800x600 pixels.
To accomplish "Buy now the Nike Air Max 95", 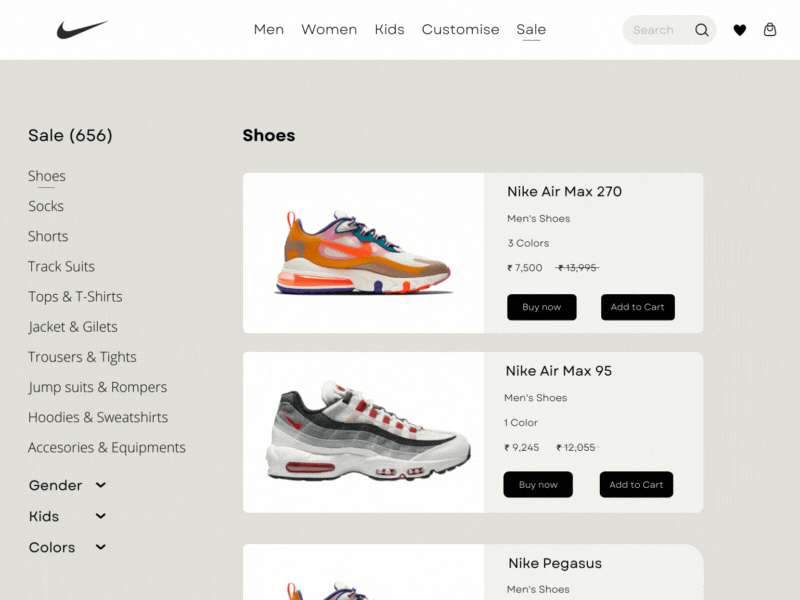I will (x=538, y=484).
